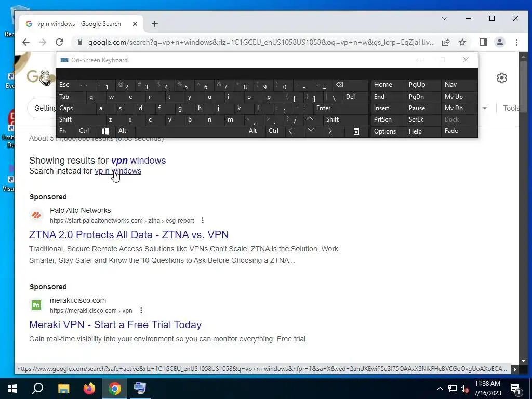Screen dimensions: 532x399
Task: Open a new Chrome tab
Action: tap(155, 24)
